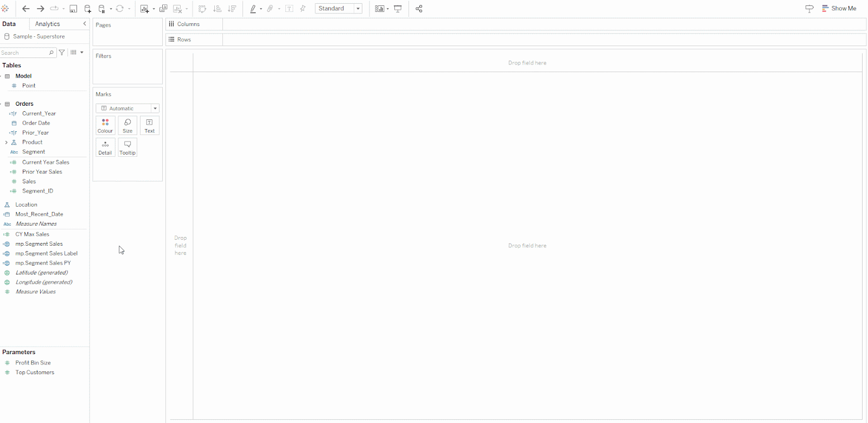Click the Tooltip marks button
Screen dimensions: 868x423
(x=127, y=148)
